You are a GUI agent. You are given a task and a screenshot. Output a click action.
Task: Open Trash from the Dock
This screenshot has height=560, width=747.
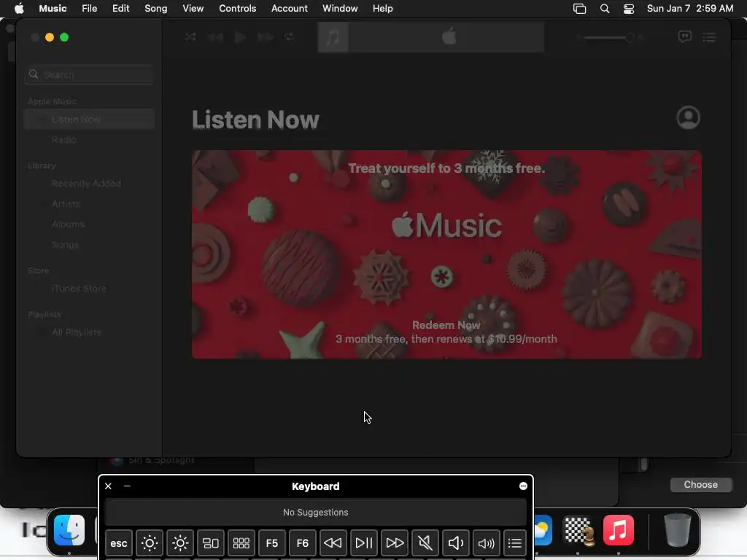coord(677,530)
